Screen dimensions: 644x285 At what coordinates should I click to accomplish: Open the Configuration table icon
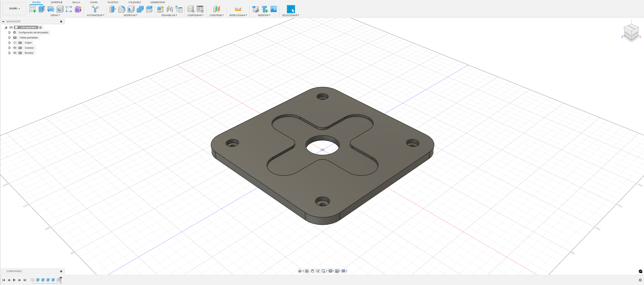[x=200, y=9]
